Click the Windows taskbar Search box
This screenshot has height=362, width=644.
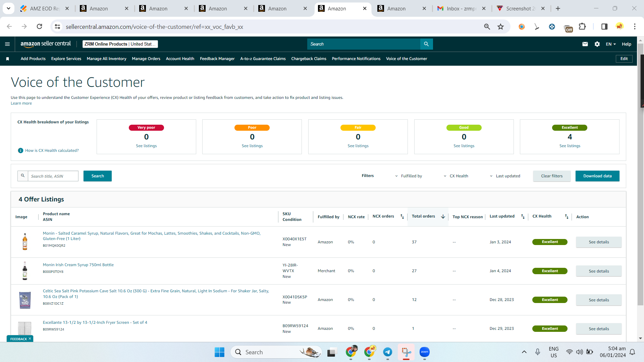pyautogui.click(x=276, y=352)
